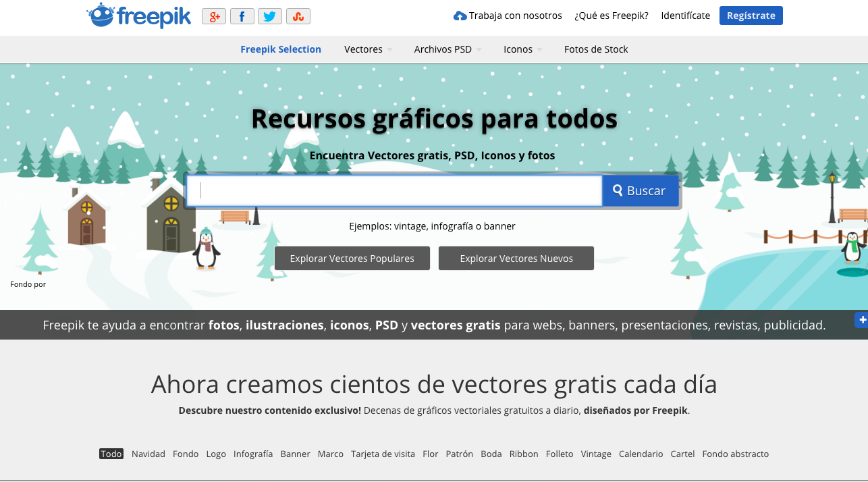Click Explorar Vectores Nuevos button

point(516,259)
